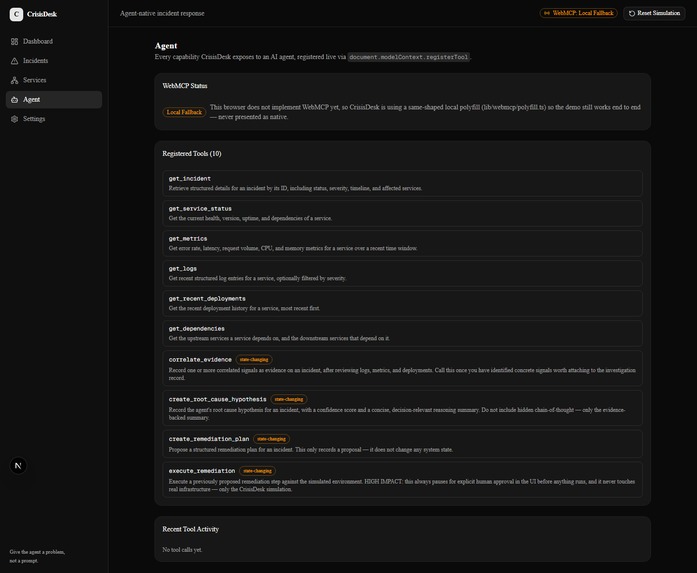The width and height of the screenshot is (697, 573).
Task: Click the WebMCP Status heading
Action: (185, 86)
